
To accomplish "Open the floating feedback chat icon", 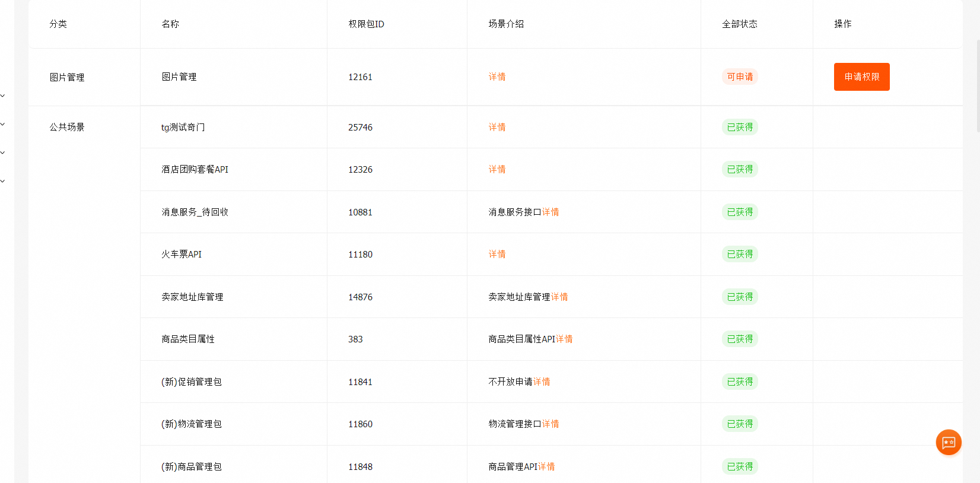I will point(948,442).
